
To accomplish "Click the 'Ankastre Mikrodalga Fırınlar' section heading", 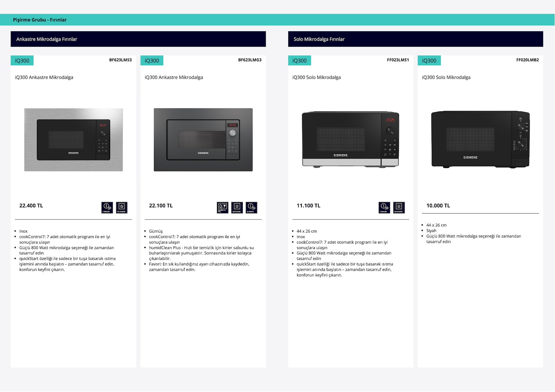I will tap(47, 39).
